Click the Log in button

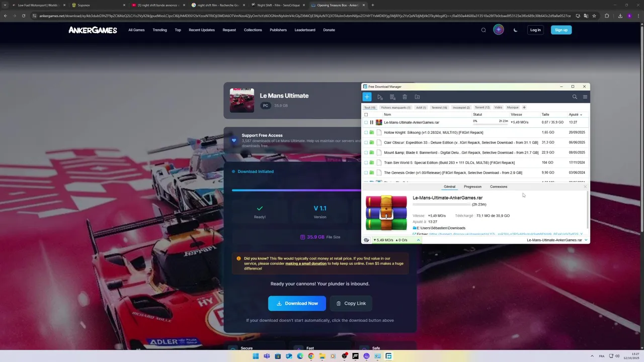(535, 30)
